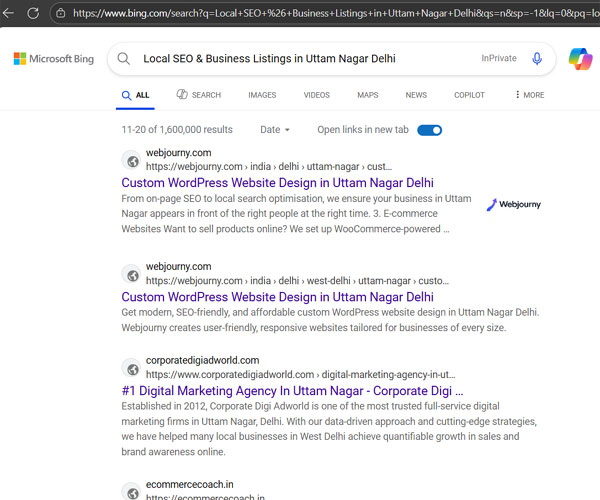
Task: Click the globe icon beside corporatedigiadworld.com
Action: pos(131,369)
